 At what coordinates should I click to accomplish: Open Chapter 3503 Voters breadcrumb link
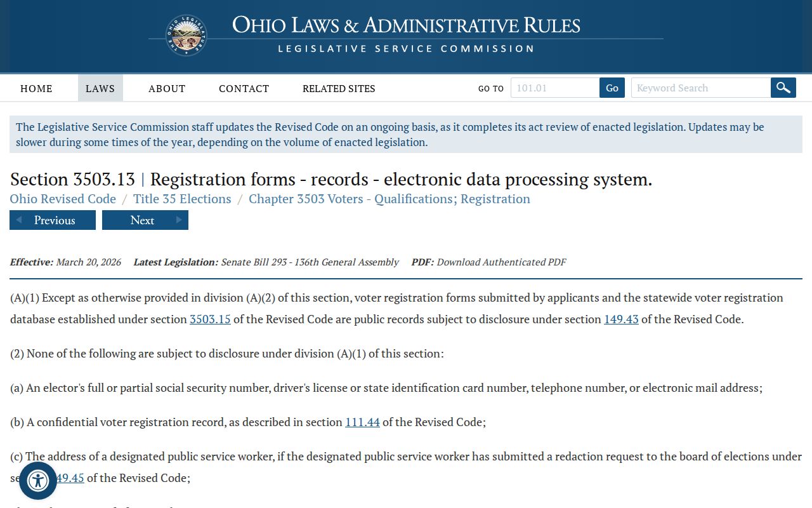click(390, 199)
